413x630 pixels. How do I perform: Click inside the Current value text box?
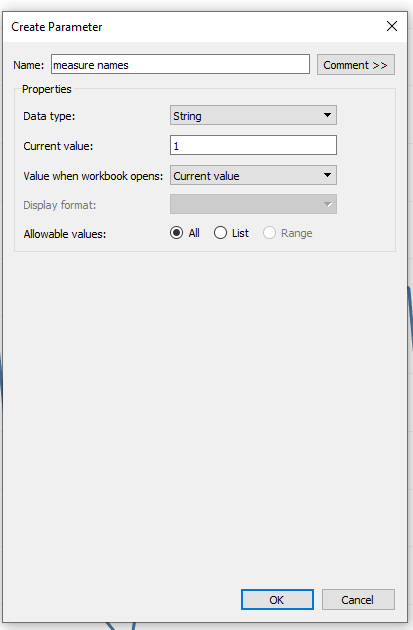coord(253,145)
